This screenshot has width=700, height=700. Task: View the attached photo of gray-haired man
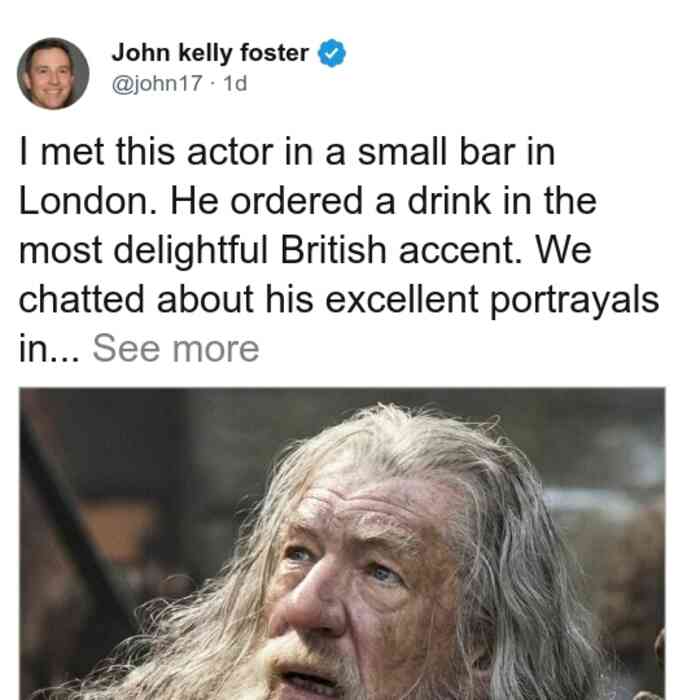pos(342,544)
